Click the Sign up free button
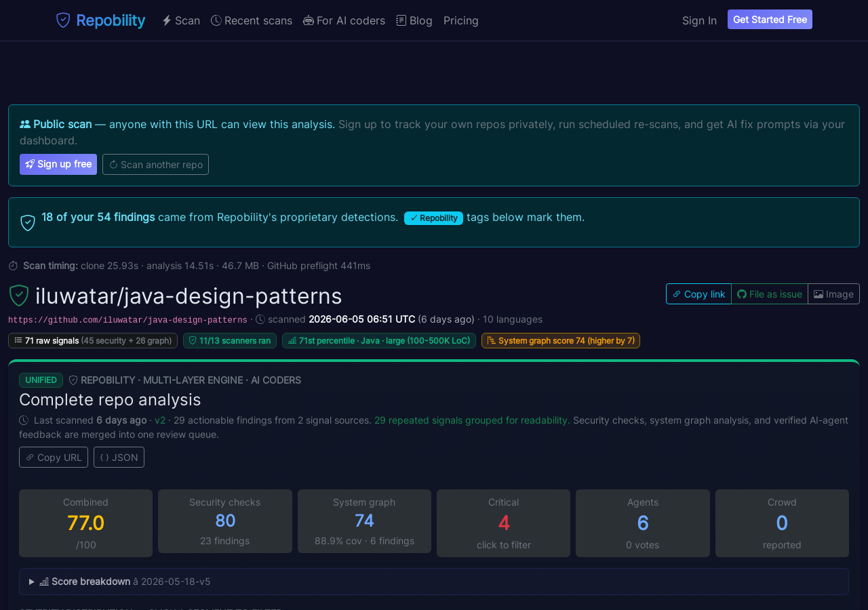This screenshot has height=610, width=868. 58,164
